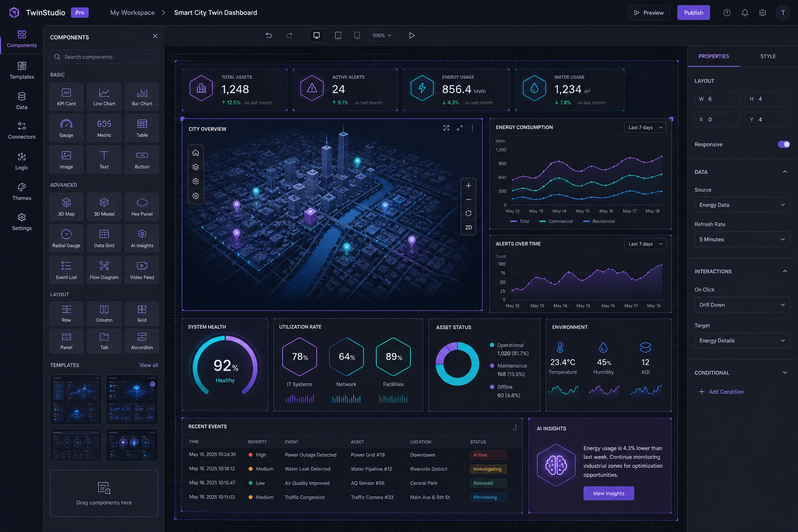Open View all templates link
798x532 pixels.
pos(149,365)
